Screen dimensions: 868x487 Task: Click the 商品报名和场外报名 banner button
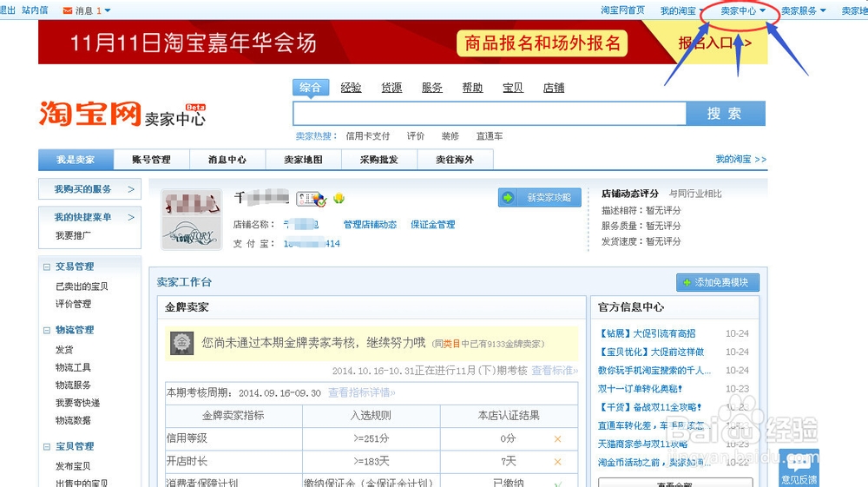(542, 43)
